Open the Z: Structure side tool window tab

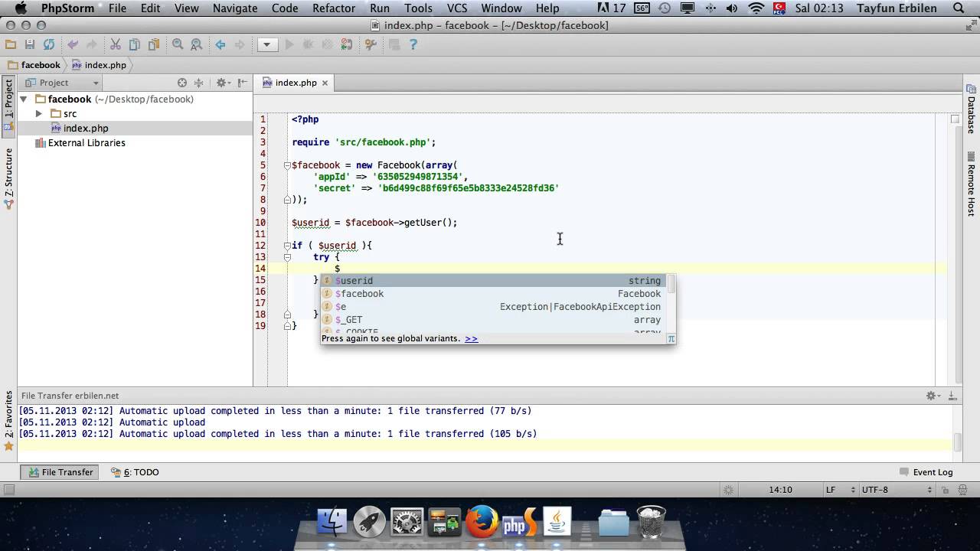click(x=8, y=178)
